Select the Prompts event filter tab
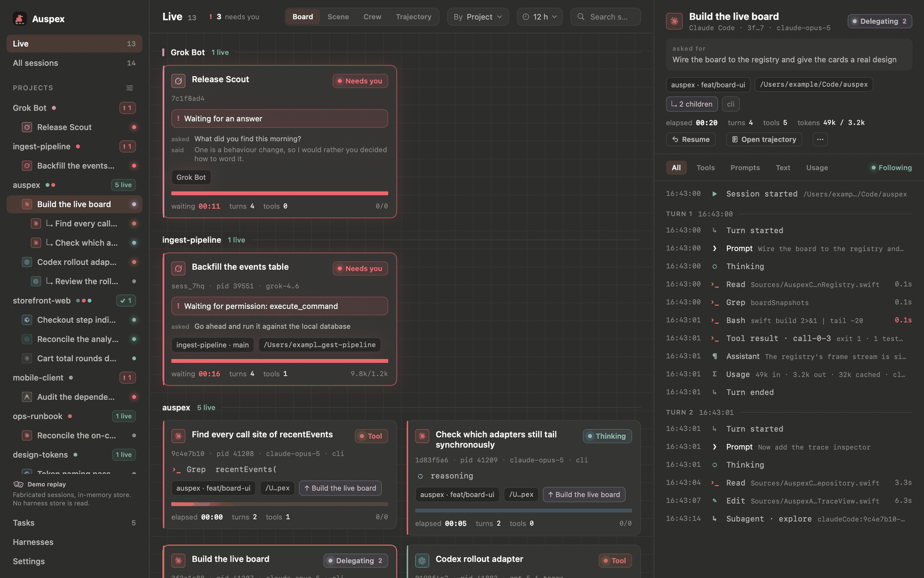Viewport: 924px width, 578px height. (x=745, y=167)
